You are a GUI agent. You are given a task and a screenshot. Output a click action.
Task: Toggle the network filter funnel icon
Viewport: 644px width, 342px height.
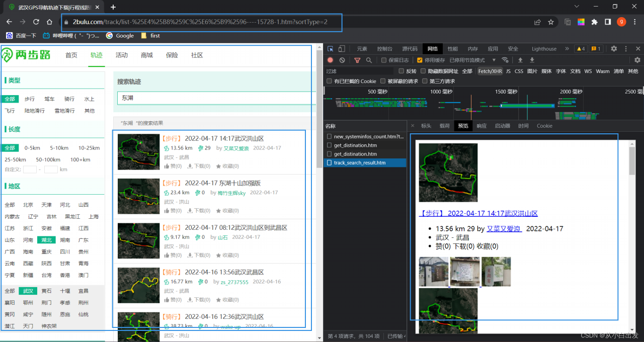pyautogui.click(x=357, y=60)
